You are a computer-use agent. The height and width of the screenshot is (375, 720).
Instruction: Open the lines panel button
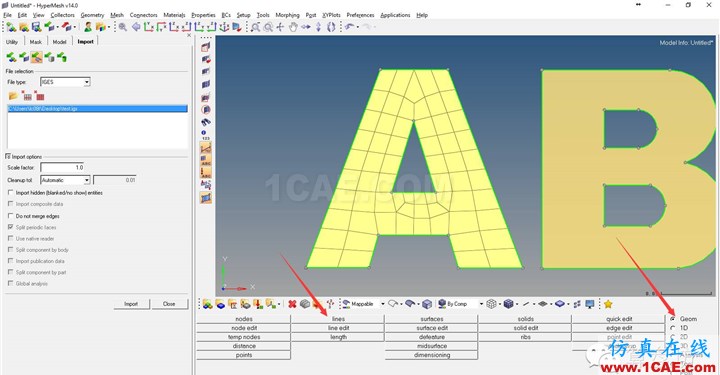tap(338, 319)
